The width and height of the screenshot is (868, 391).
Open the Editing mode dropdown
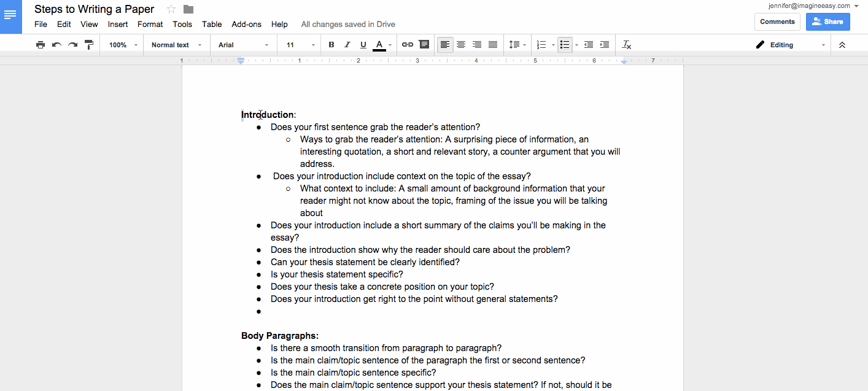click(791, 45)
